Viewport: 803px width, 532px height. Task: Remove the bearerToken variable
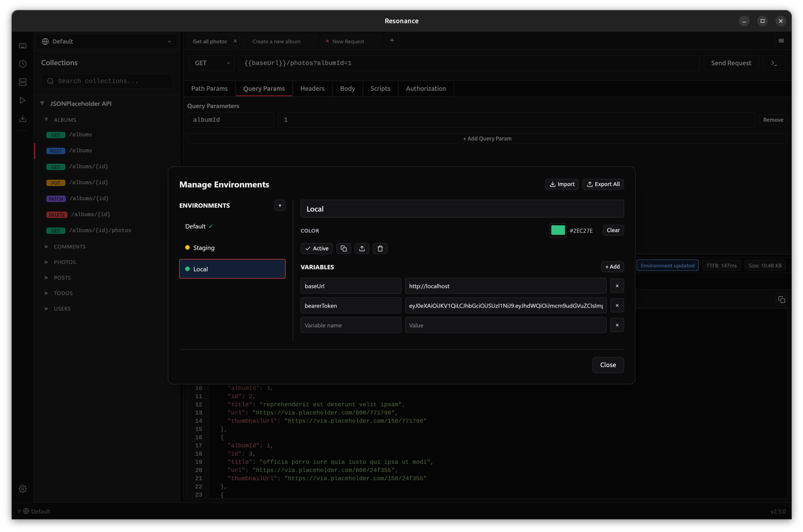(x=617, y=306)
